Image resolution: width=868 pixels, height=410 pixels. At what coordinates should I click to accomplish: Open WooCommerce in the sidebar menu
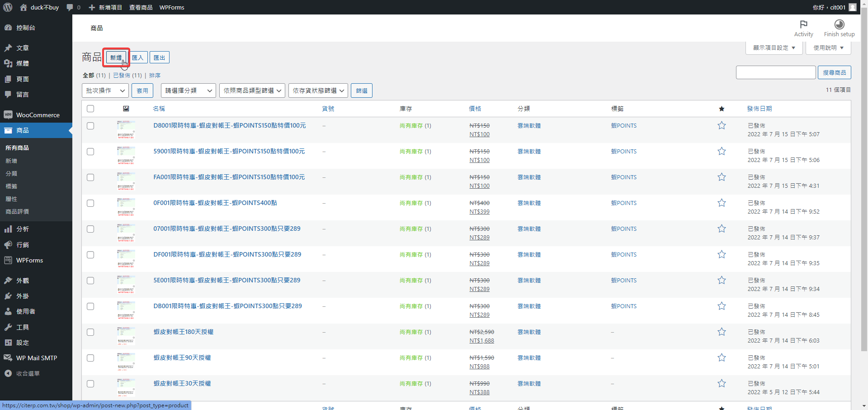(38, 115)
